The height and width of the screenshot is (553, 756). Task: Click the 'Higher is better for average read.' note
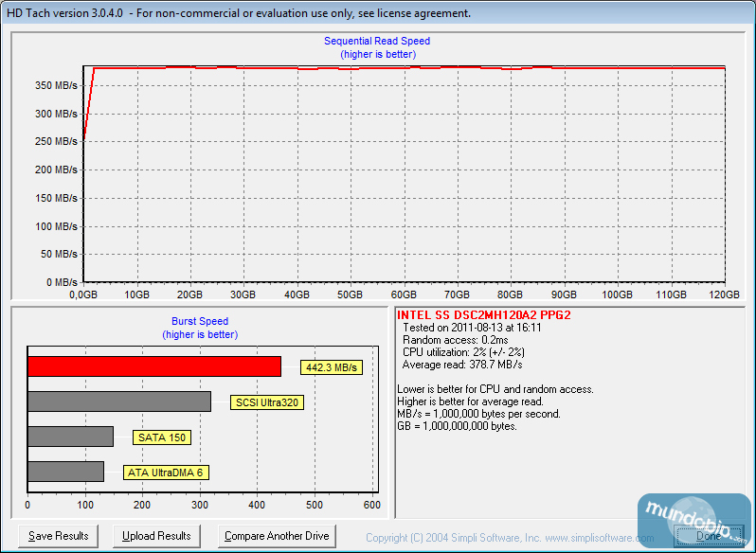point(470,401)
